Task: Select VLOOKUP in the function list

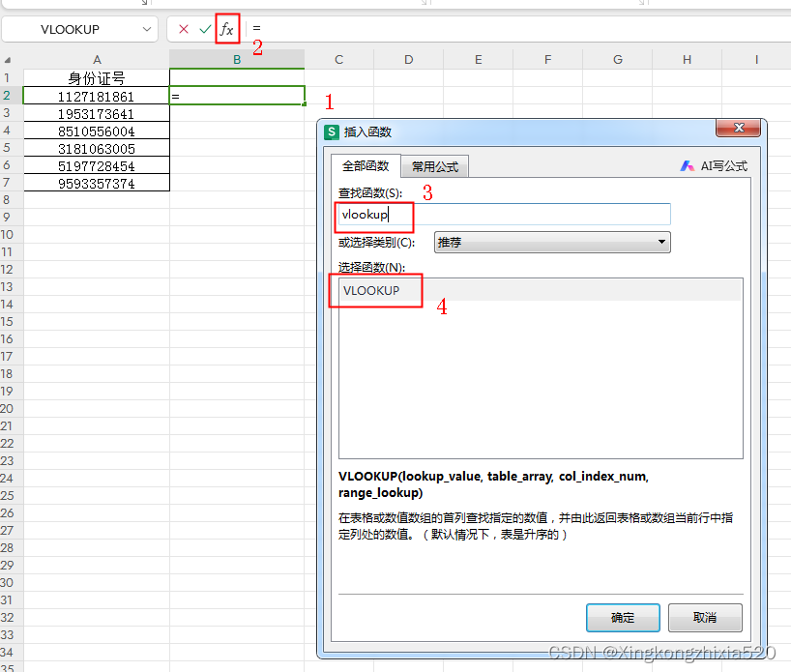Action: [x=541, y=291]
